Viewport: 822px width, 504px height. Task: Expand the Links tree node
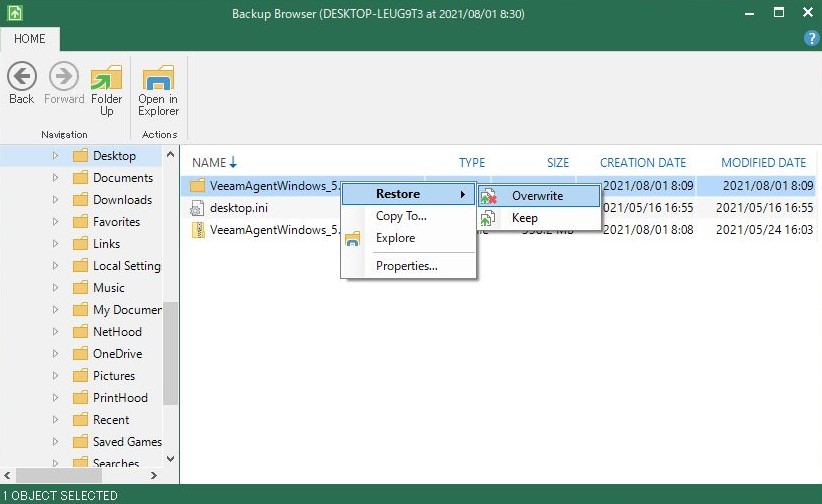[55, 244]
